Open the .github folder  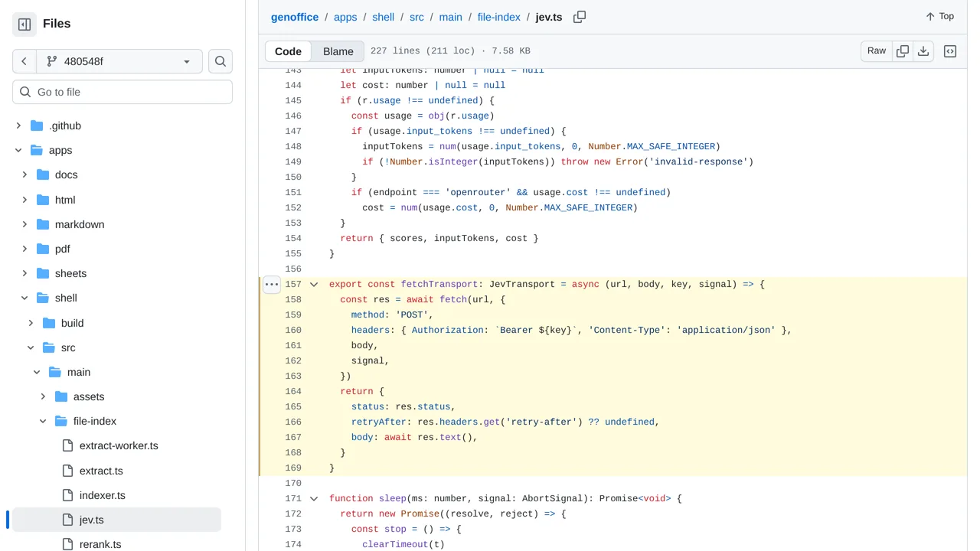pyautogui.click(x=65, y=126)
